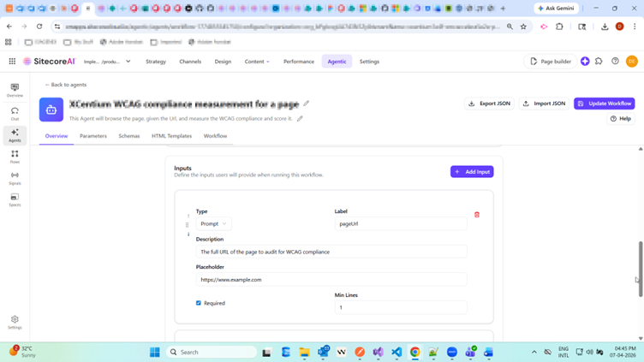Click the Export JSON button

489,104
